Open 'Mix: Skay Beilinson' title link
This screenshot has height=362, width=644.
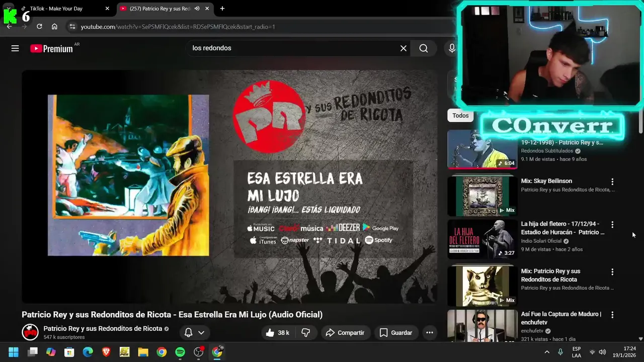(546, 181)
